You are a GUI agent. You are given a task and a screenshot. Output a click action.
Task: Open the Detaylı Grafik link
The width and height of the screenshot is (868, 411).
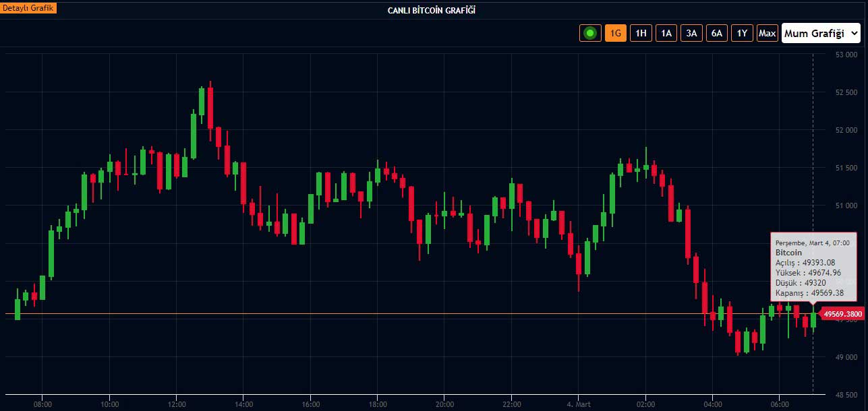pyautogui.click(x=28, y=9)
